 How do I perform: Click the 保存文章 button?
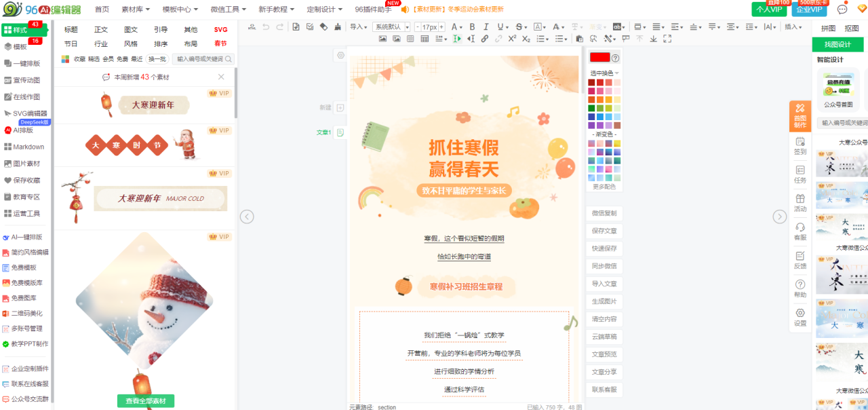(604, 231)
